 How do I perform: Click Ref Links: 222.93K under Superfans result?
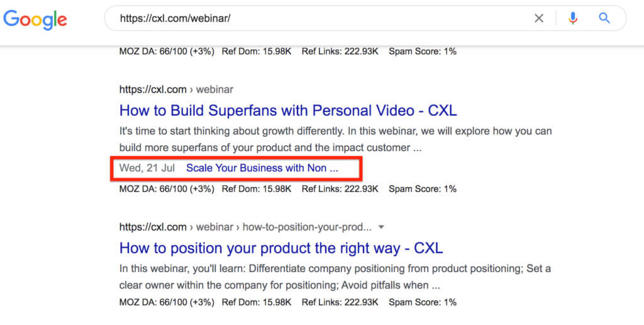pos(340,189)
